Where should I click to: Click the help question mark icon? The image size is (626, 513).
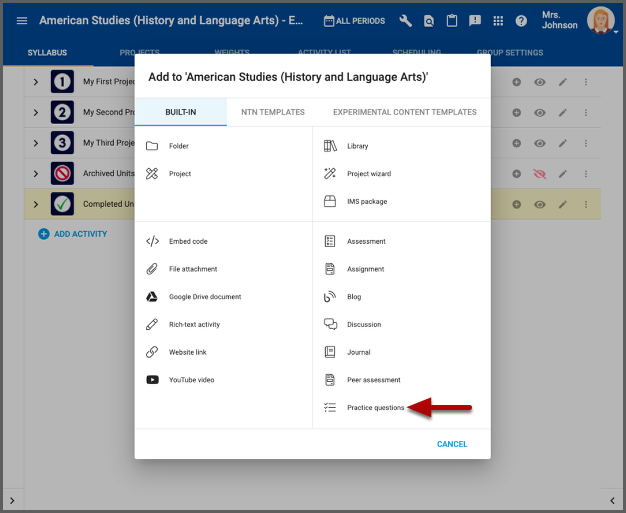521,21
